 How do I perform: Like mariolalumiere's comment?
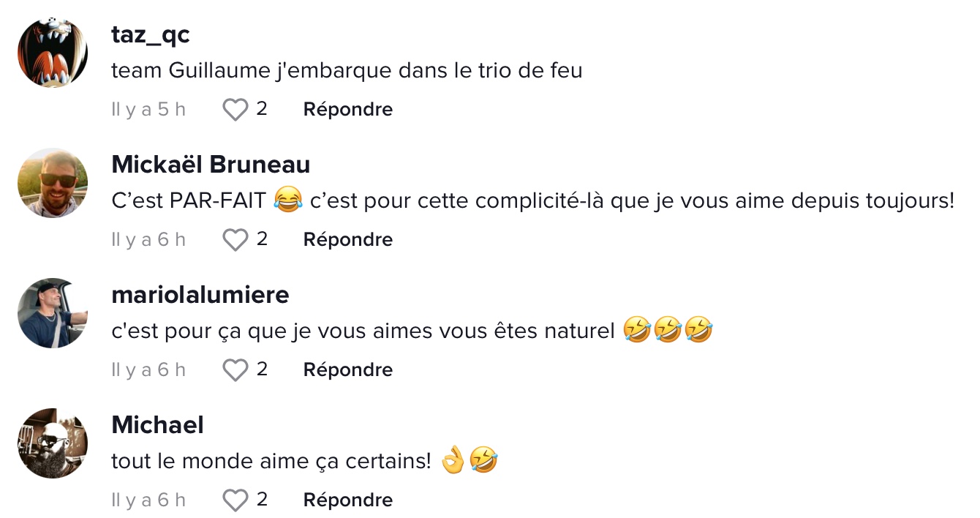click(235, 370)
